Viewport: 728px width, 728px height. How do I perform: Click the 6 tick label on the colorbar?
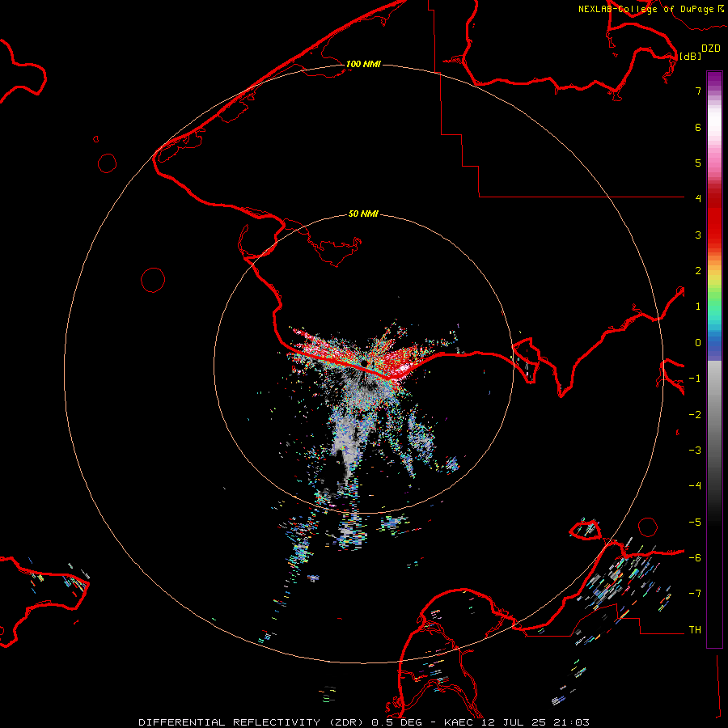click(x=698, y=127)
